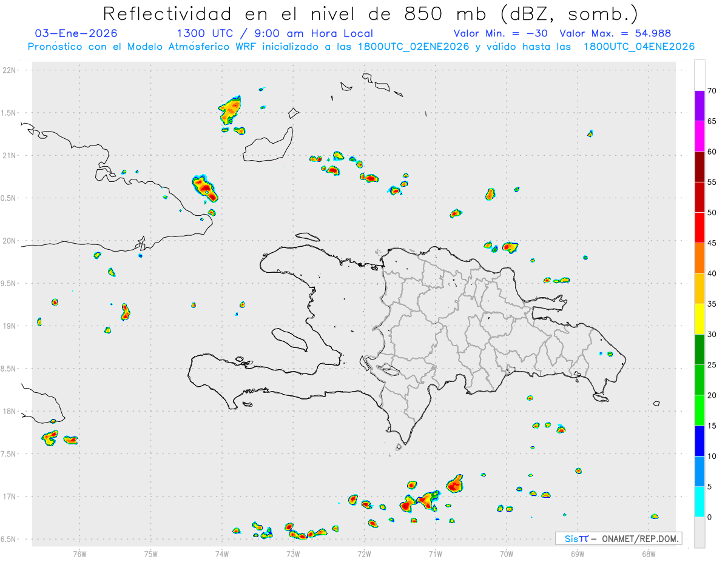
Task: Click the 'Valor Min. = -30' text
Action: coord(500,33)
